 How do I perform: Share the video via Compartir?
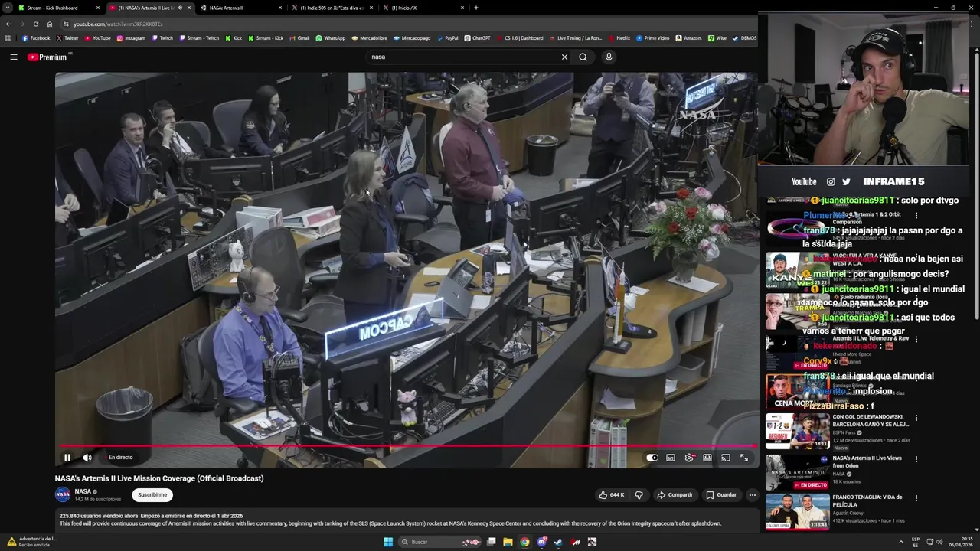point(675,495)
